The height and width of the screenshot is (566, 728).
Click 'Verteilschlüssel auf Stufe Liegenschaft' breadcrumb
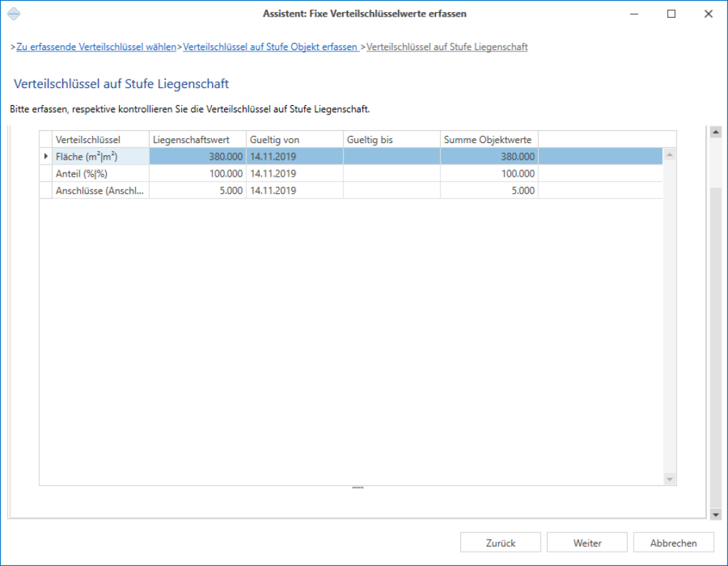point(447,47)
